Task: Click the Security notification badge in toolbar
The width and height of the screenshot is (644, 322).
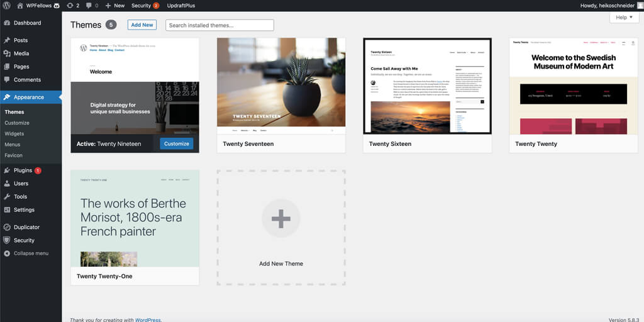Action: (x=156, y=6)
